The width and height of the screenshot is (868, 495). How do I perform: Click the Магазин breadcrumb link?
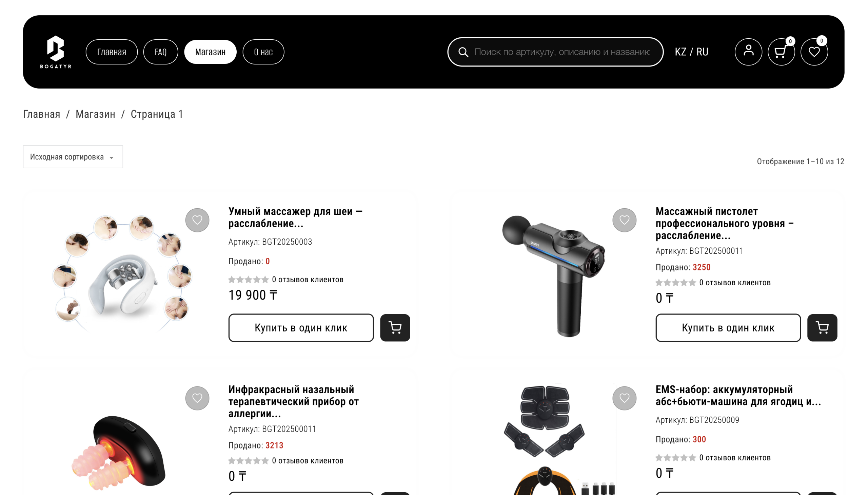tap(95, 114)
